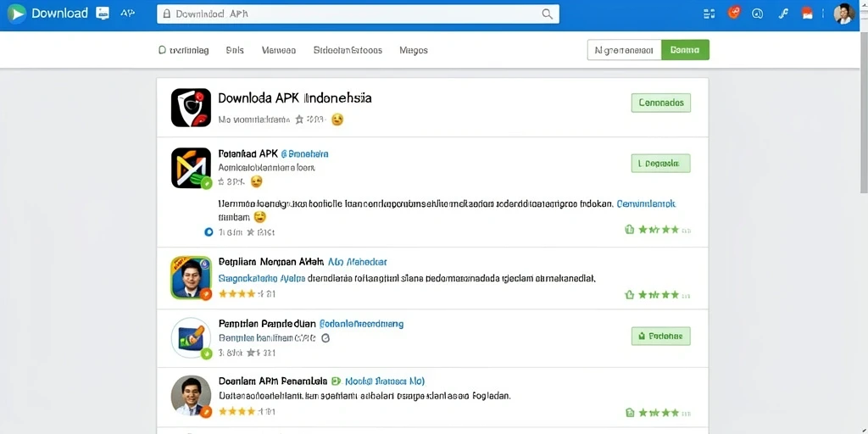Viewport: 868px width, 434px height.
Task: Click the star rating of third listing
Action: pos(237,294)
